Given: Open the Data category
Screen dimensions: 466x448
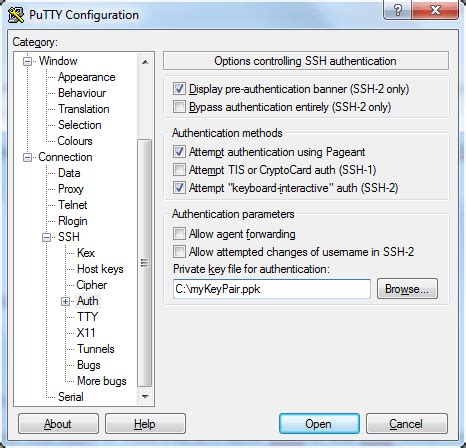Looking at the screenshot, I should (69, 173).
